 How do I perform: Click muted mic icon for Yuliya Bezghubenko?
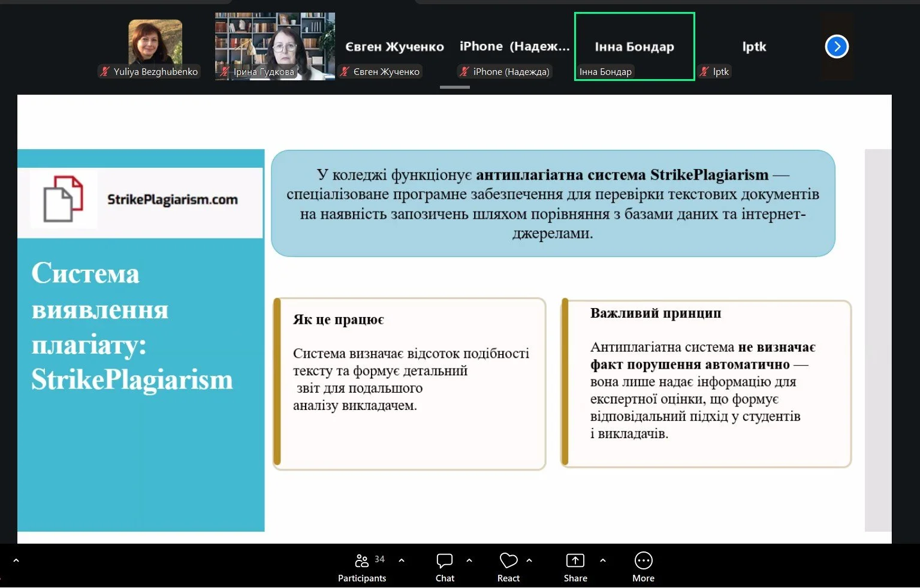105,71
